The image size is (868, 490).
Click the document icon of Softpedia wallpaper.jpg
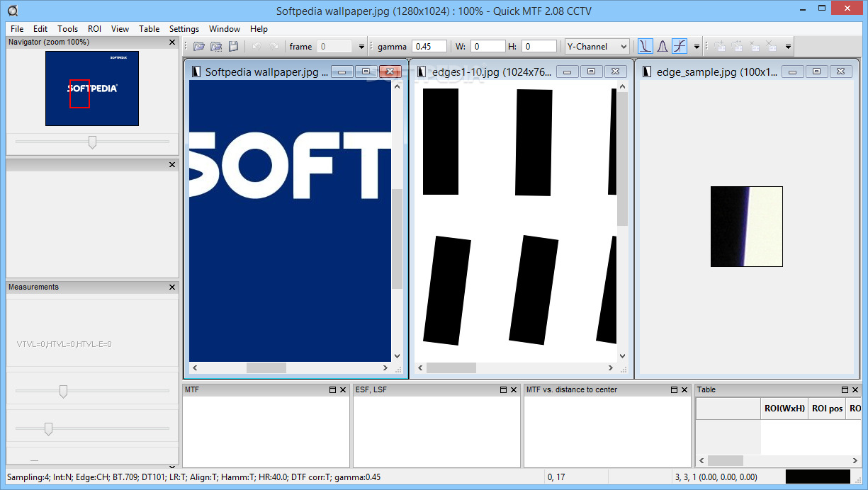point(196,72)
